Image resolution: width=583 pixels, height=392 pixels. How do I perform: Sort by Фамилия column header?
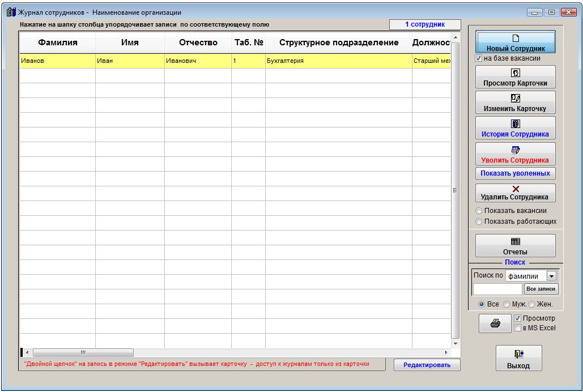58,43
